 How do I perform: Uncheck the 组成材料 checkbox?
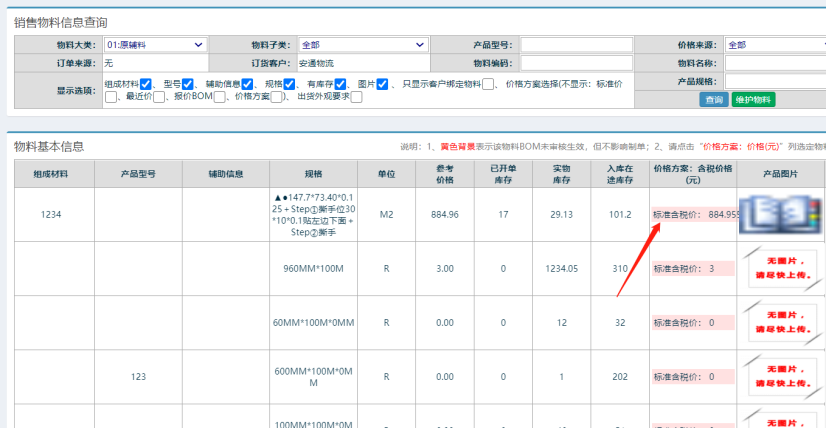point(146,84)
